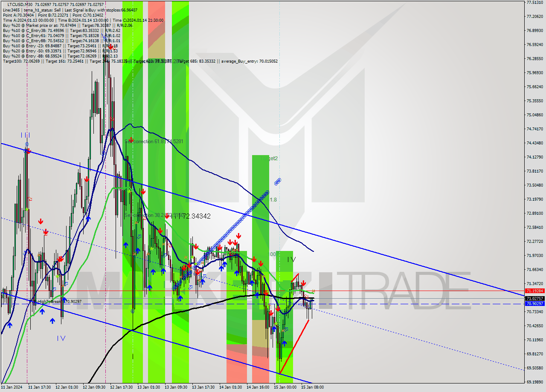546x392 pixels.
Task: Click the 73.19790 price axis label
Action: (x=535, y=199)
